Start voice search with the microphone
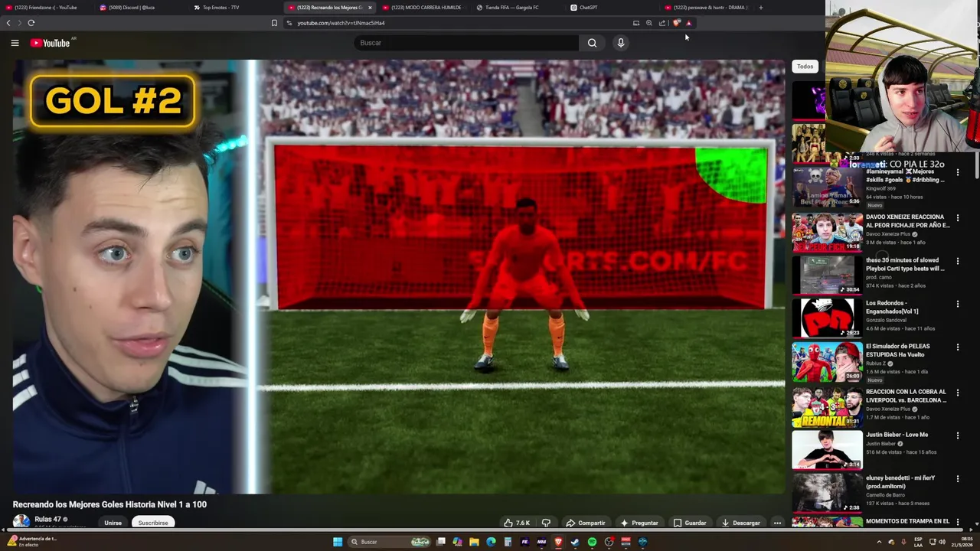 [621, 43]
